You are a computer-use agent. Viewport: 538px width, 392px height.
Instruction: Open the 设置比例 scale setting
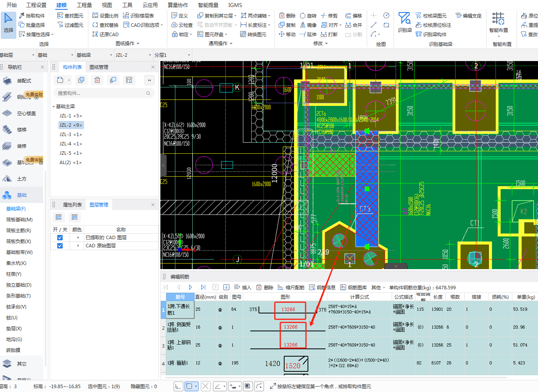(105, 16)
